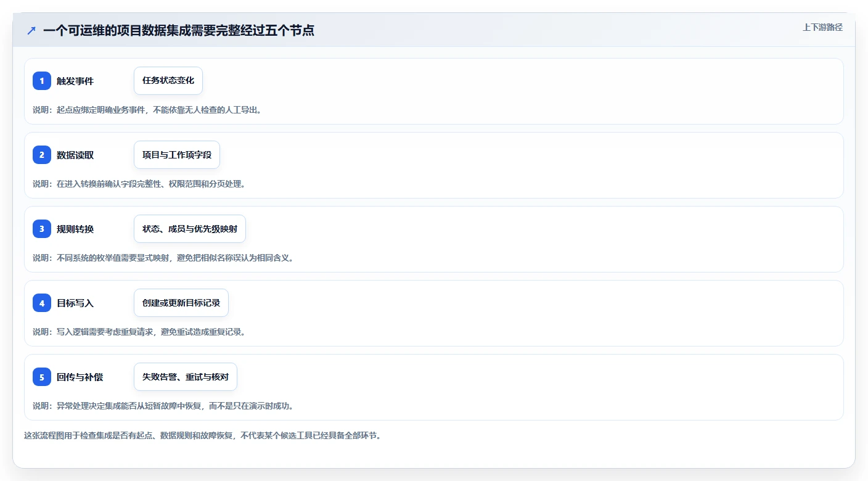Click the step 3 number badge
Viewport: 868px width, 481px height.
pyautogui.click(x=42, y=229)
